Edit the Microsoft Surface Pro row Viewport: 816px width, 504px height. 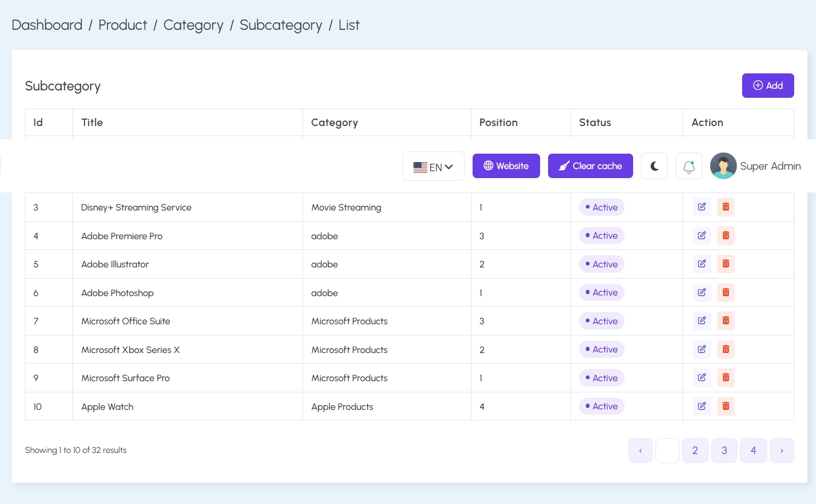[x=702, y=377]
